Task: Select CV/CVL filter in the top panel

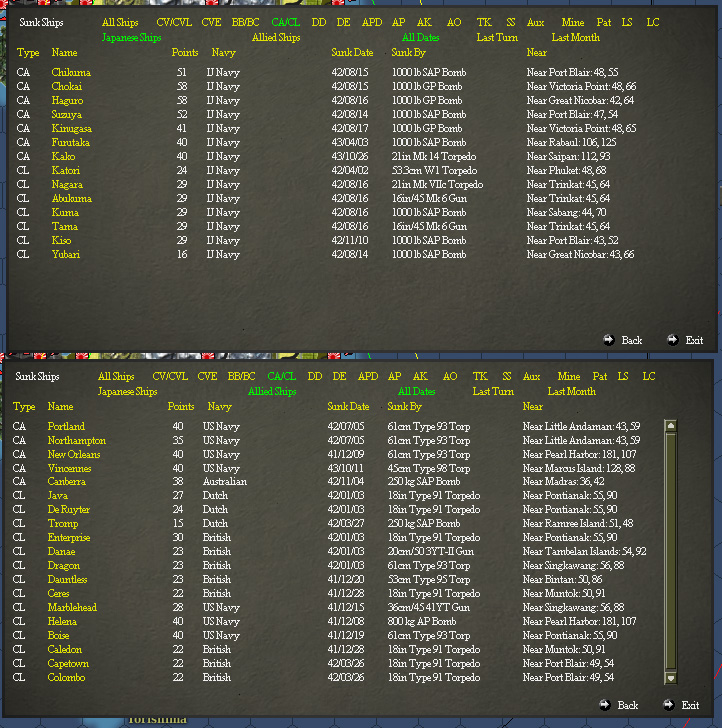Action: 174,22
